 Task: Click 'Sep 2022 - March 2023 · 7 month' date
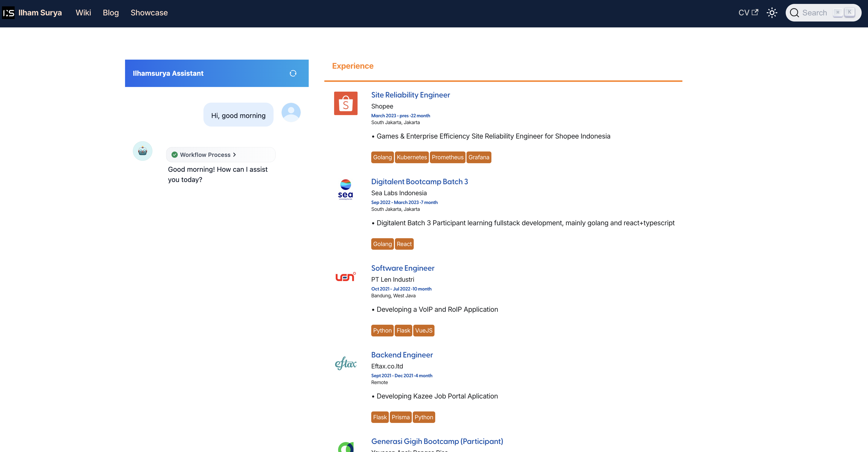coord(404,203)
